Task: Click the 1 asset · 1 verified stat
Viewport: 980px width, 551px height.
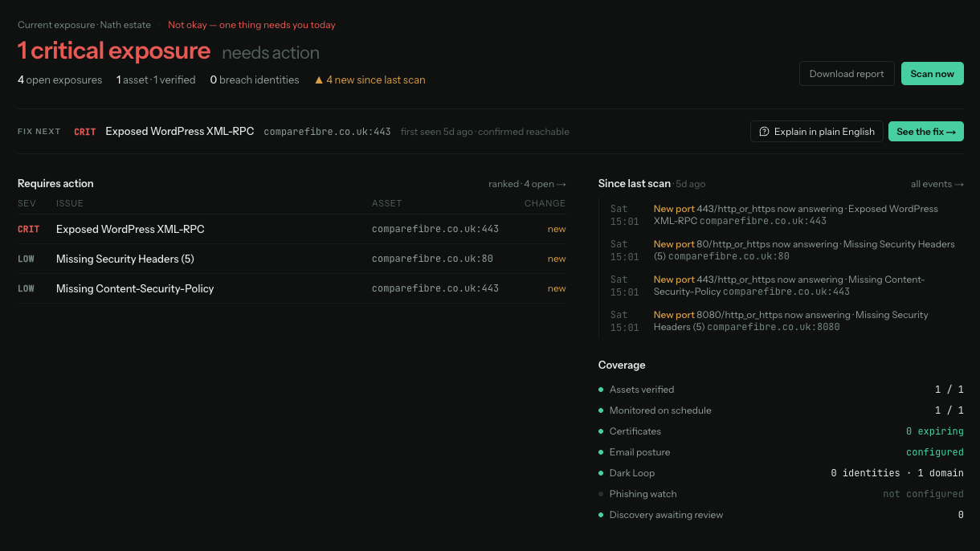Action: point(156,80)
